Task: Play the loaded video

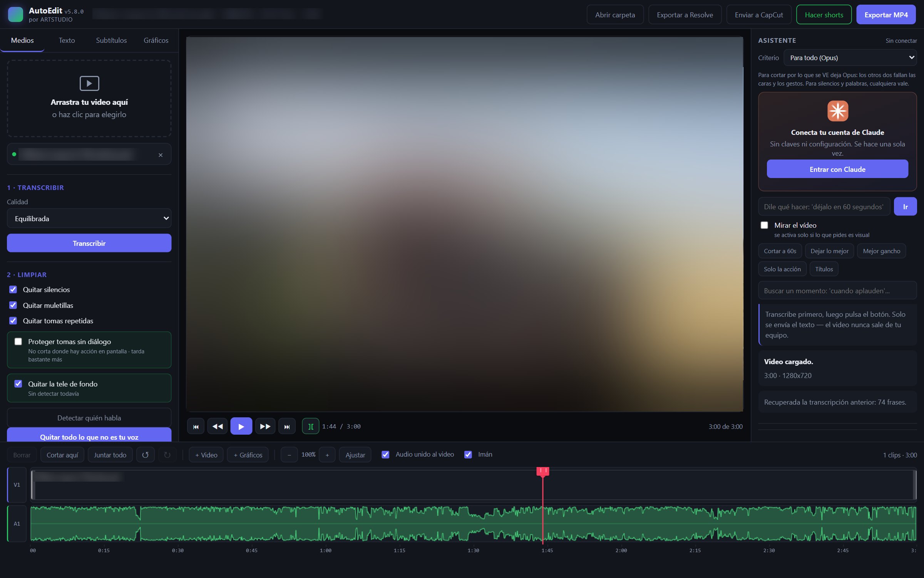Action: click(x=241, y=426)
